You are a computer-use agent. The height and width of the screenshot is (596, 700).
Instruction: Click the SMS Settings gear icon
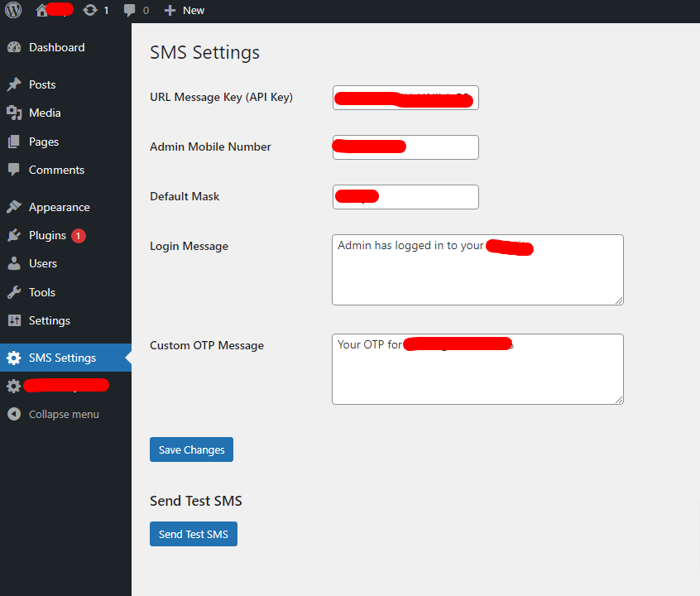(x=14, y=358)
